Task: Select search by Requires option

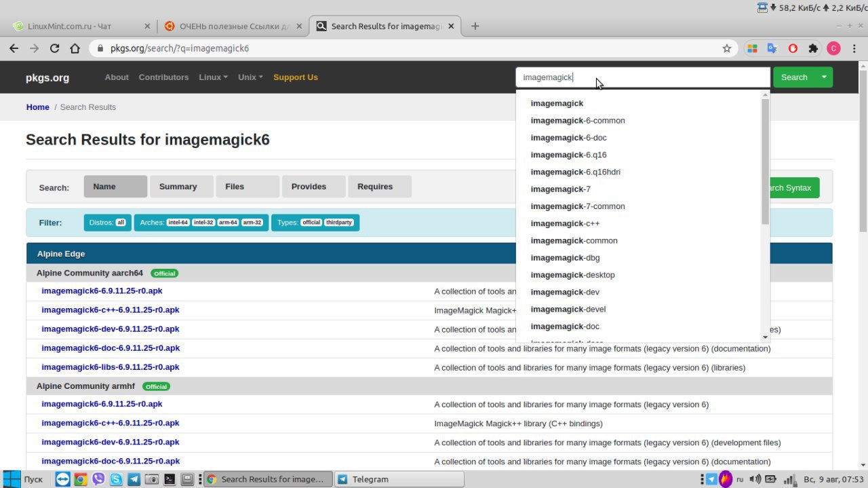Action: pos(380,187)
